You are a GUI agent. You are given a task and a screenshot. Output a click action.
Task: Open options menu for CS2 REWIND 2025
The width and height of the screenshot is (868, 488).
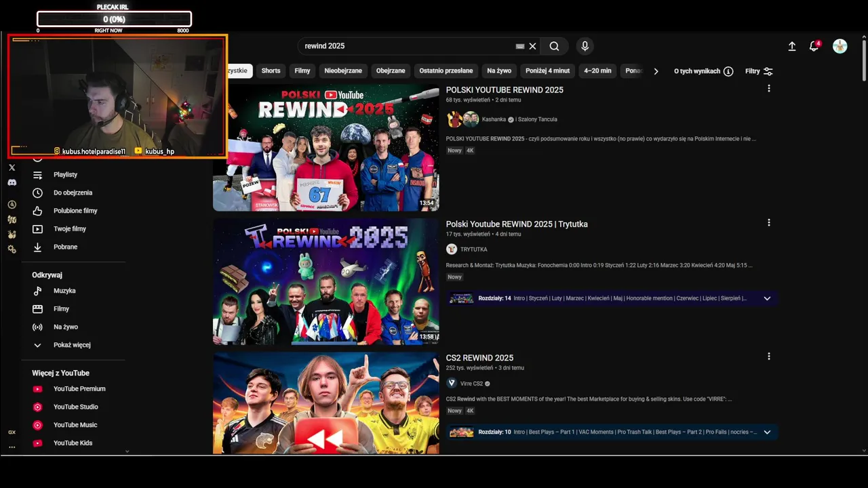pos(768,357)
